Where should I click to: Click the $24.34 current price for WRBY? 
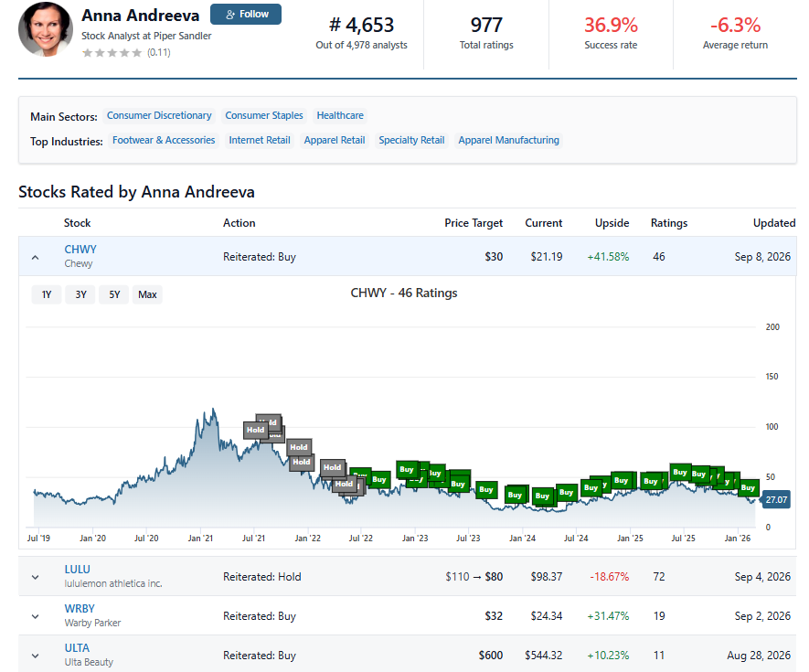coord(547,616)
